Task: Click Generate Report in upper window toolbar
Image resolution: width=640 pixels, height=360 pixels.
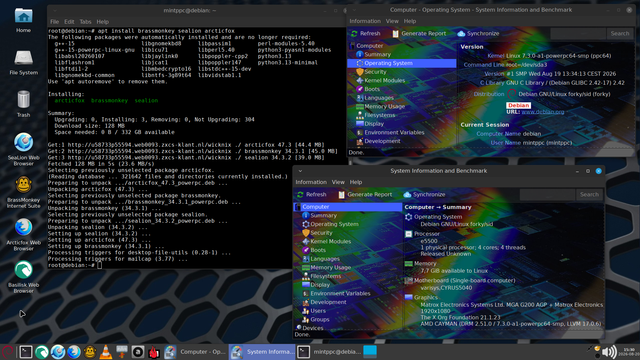Action: tap(419, 33)
